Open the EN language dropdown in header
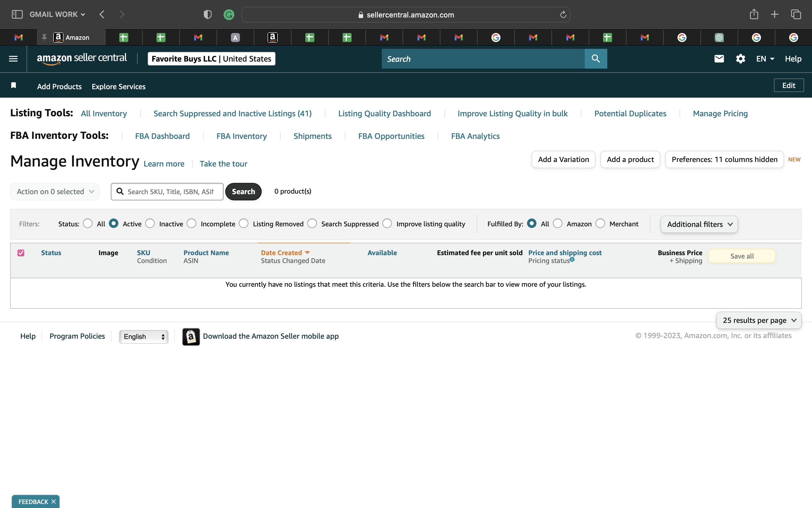This screenshot has height=508, width=812. click(765, 59)
